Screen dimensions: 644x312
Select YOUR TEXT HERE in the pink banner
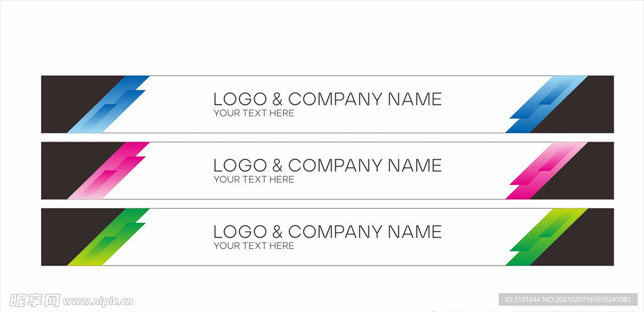[254, 179]
